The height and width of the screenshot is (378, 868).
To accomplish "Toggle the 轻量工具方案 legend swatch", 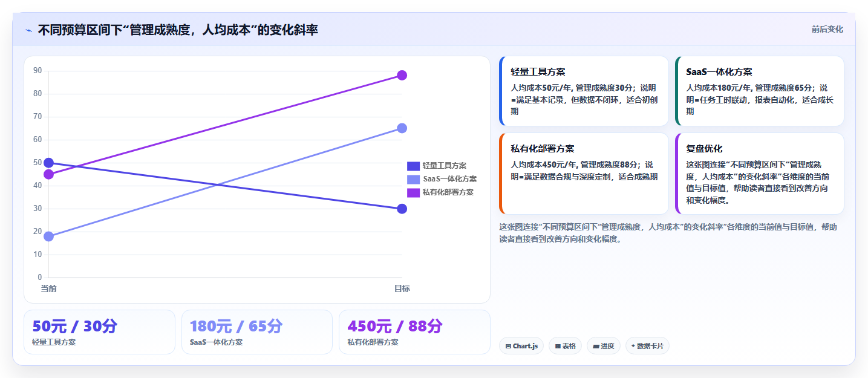I will (413, 166).
